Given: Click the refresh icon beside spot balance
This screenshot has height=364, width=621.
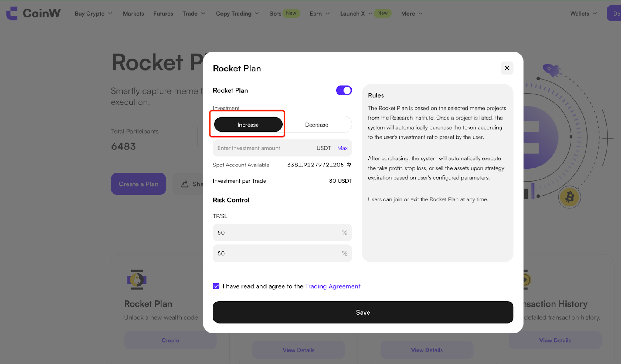Looking at the screenshot, I should click(349, 165).
